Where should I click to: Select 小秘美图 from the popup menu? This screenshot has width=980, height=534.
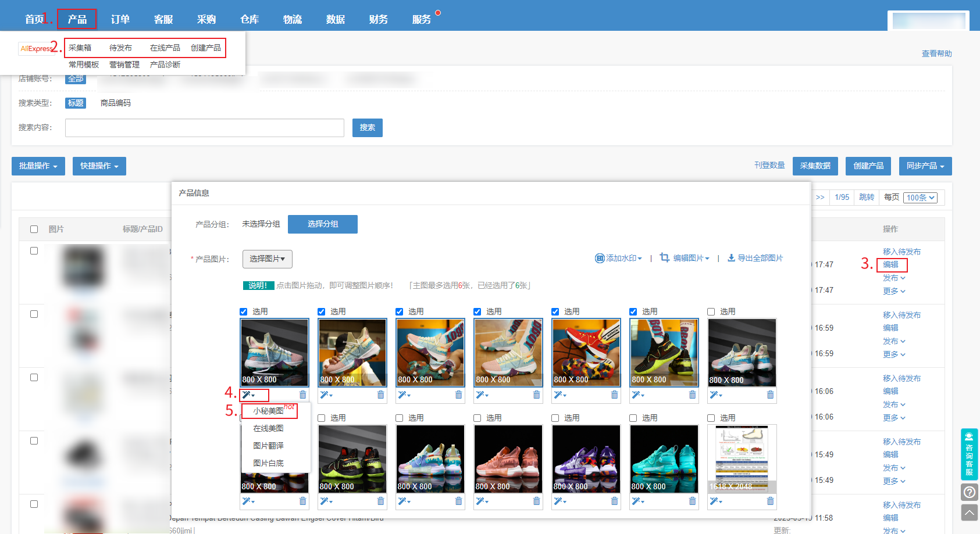(268, 411)
